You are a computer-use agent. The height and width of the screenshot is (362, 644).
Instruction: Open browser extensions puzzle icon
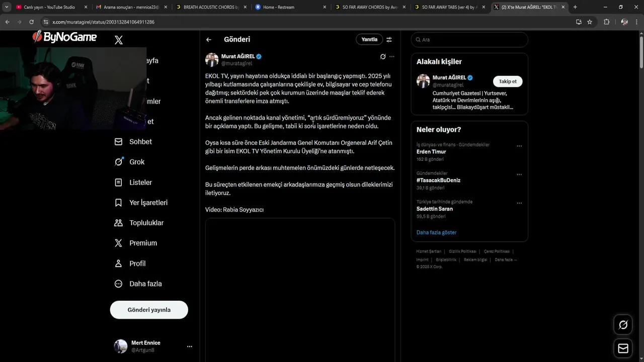point(606,22)
